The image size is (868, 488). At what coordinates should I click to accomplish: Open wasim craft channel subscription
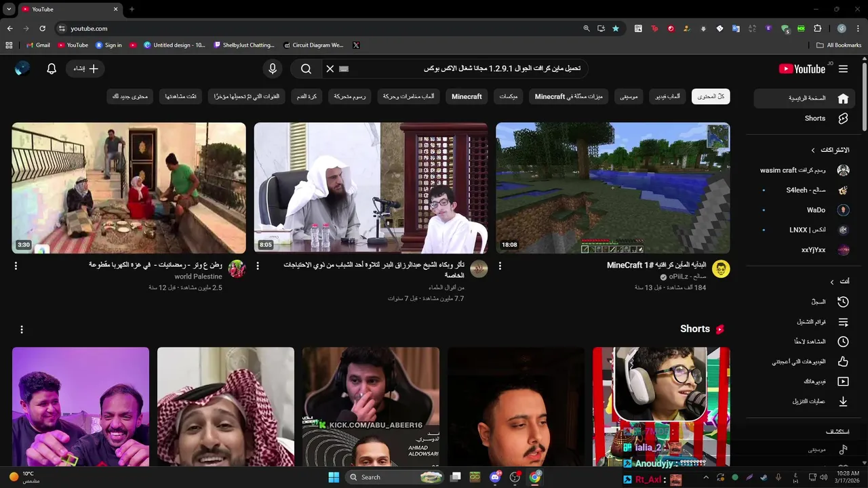click(x=805, y=170)
